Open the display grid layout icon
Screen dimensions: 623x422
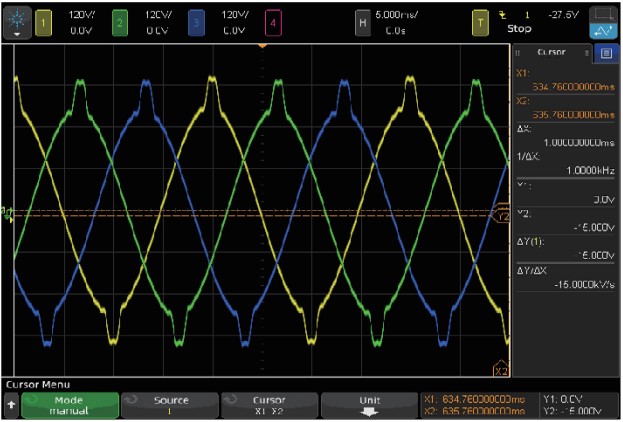(x=603, y=13)
